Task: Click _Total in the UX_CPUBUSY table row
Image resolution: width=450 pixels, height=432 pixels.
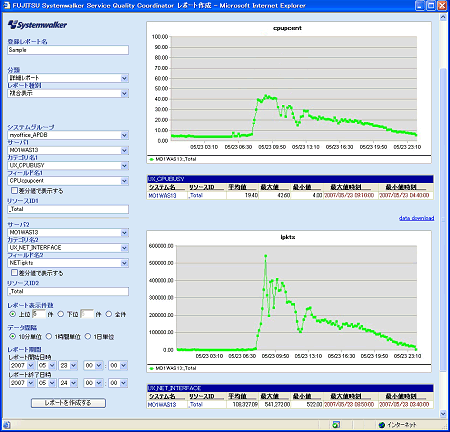Action: (x=196, y=195)
